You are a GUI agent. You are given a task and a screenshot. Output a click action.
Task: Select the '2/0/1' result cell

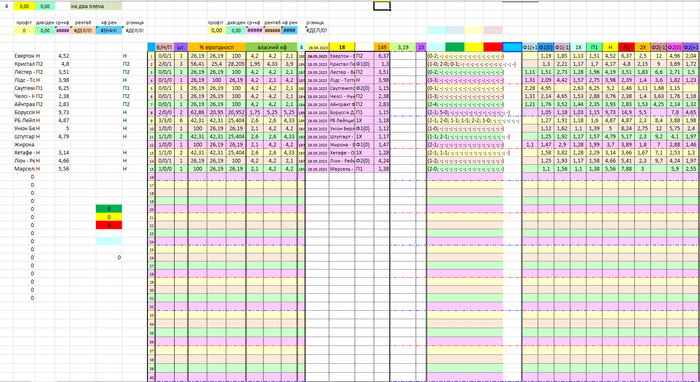tap(164, 64)
